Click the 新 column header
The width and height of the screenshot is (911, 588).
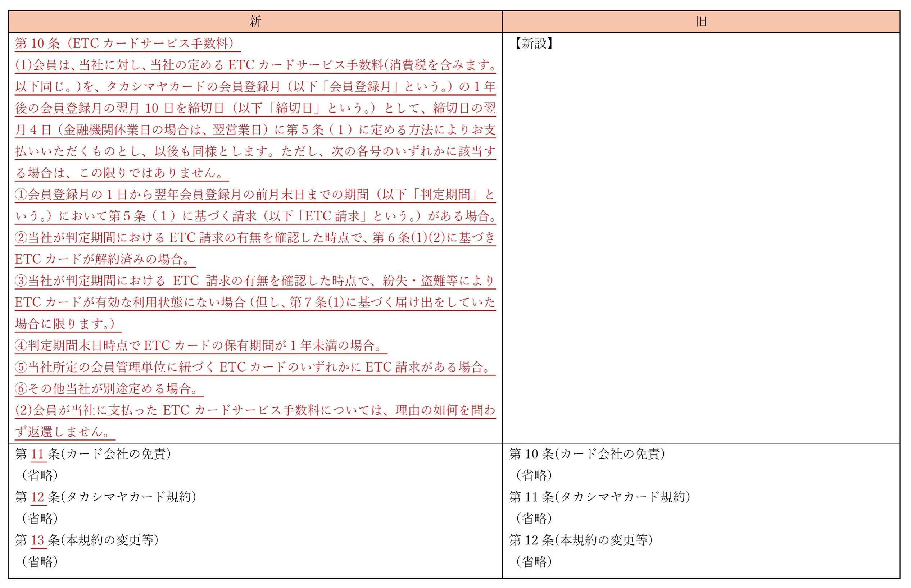pos(255,22)
